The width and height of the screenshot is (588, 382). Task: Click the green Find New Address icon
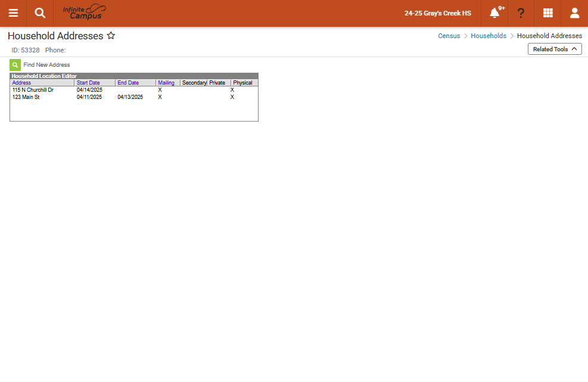pos(15,65)
